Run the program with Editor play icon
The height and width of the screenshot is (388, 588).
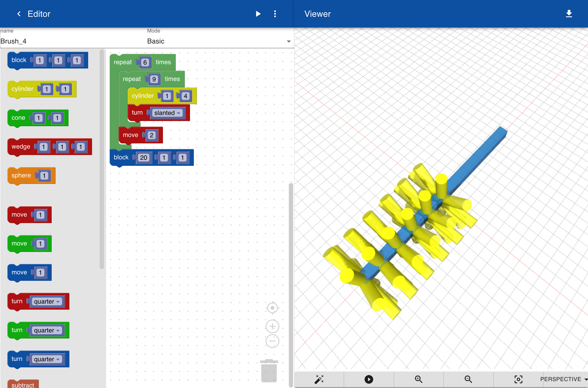pos(258,14)
